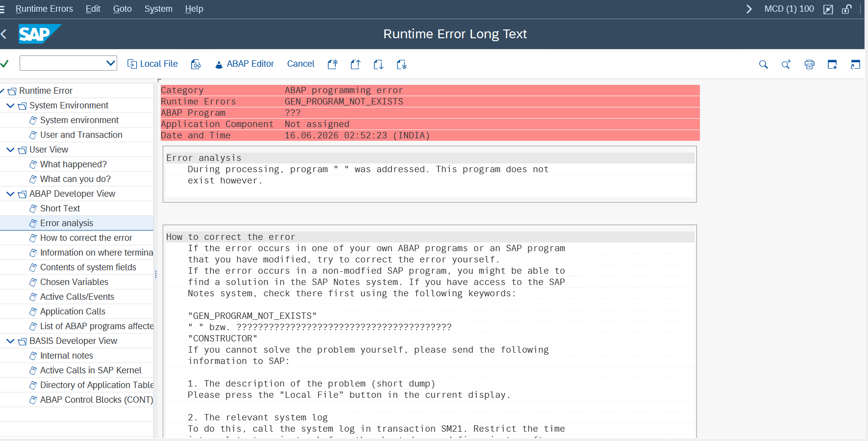Open the ABAP Editor button
Image resolution: width=868 pixels, height=441 pixels.
244,64
